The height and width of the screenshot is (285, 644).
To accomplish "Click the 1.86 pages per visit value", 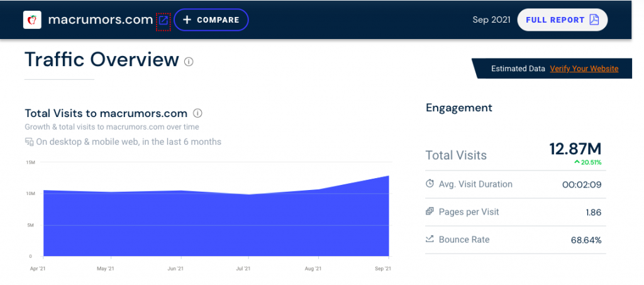I will tap(594, 213).
